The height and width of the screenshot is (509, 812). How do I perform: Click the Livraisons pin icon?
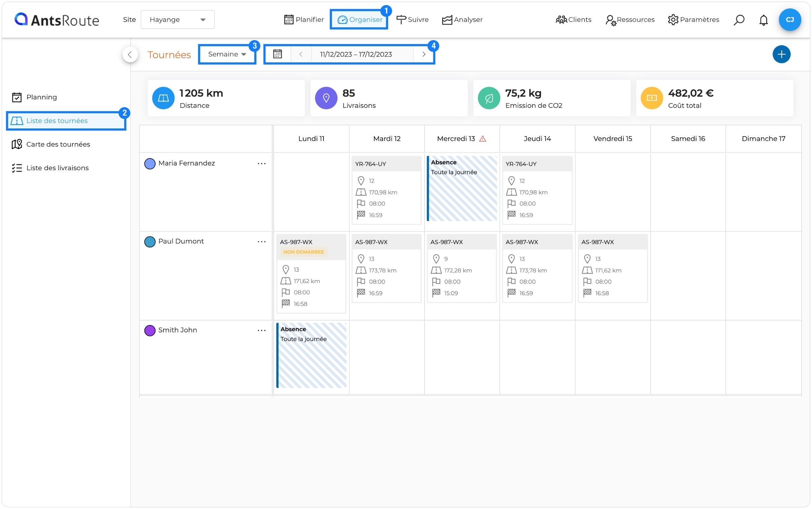[326, 98]
